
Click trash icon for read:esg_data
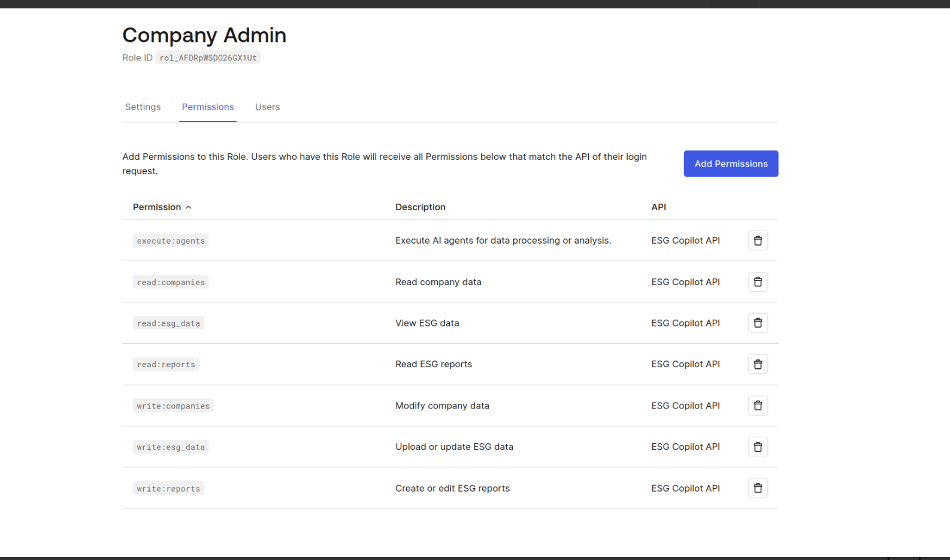tap(758, 323)
